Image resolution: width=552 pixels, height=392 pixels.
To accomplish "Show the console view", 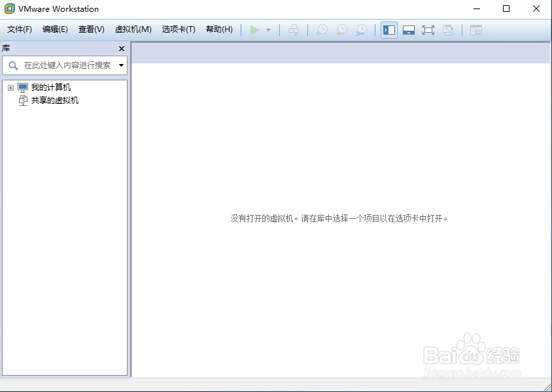I will coord(476,29).
